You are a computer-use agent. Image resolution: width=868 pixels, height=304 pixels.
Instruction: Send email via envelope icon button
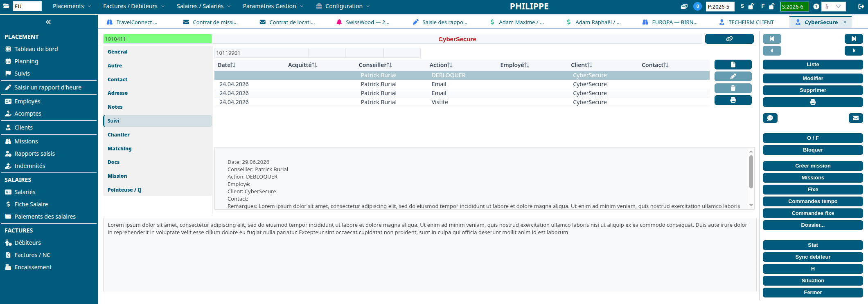click(x=856, y=118)
